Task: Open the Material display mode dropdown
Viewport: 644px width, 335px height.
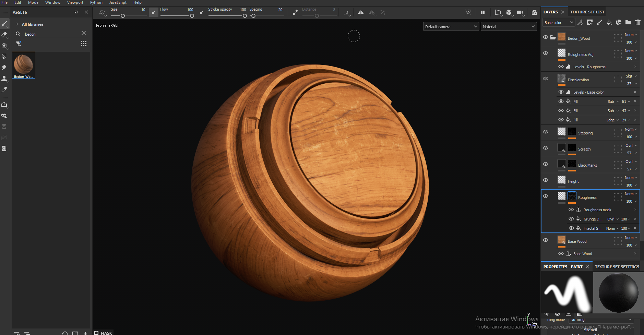Action: [x=509, y=27]
